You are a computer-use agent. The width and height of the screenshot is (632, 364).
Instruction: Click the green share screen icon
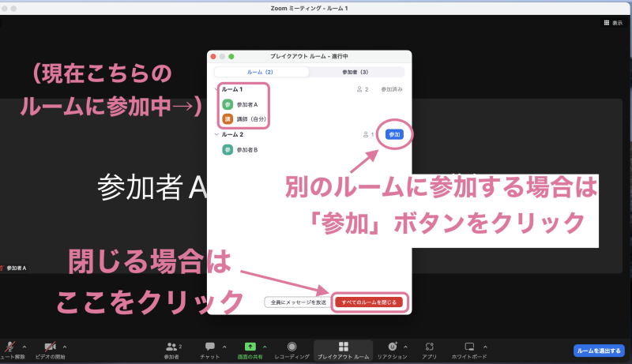pyautogui.click(x=250, y=347)
